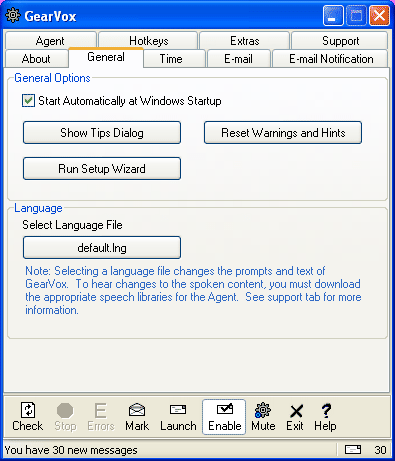
Task: Click the message count 30 in status bar
Action: pyautogui.click(x=380, y=450)
